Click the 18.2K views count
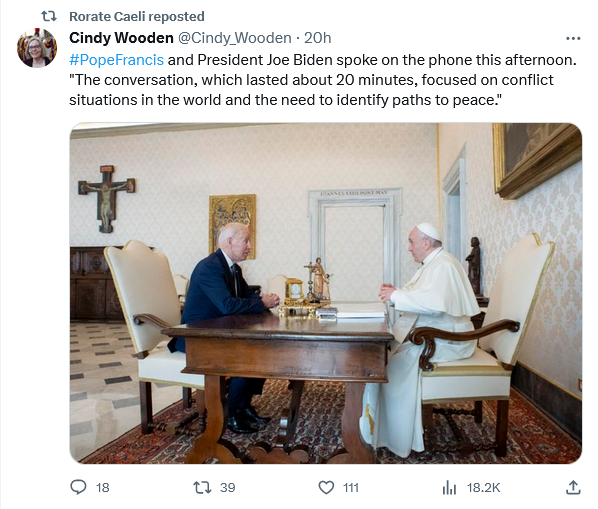Viewport: 598px width, 509px height. (x=484, y=488)
